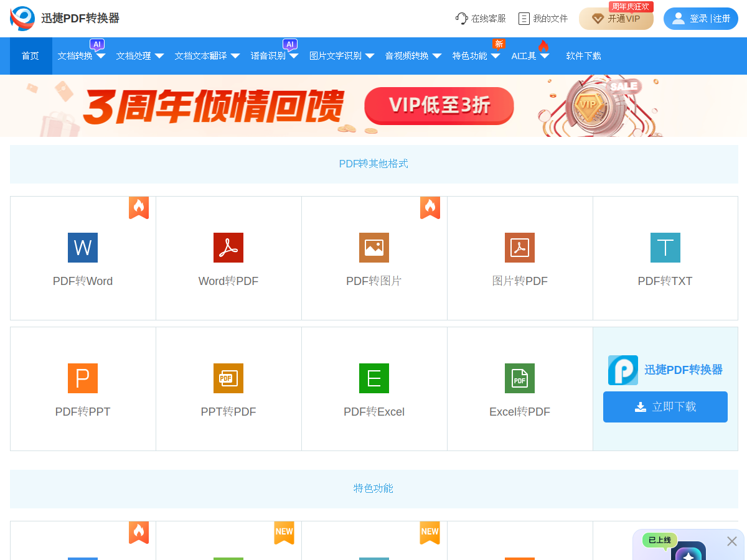This screenshot has height=560, width=747.
Task: Click the 迅捷PDF转换器 text in download card
Action: [684, 370]
